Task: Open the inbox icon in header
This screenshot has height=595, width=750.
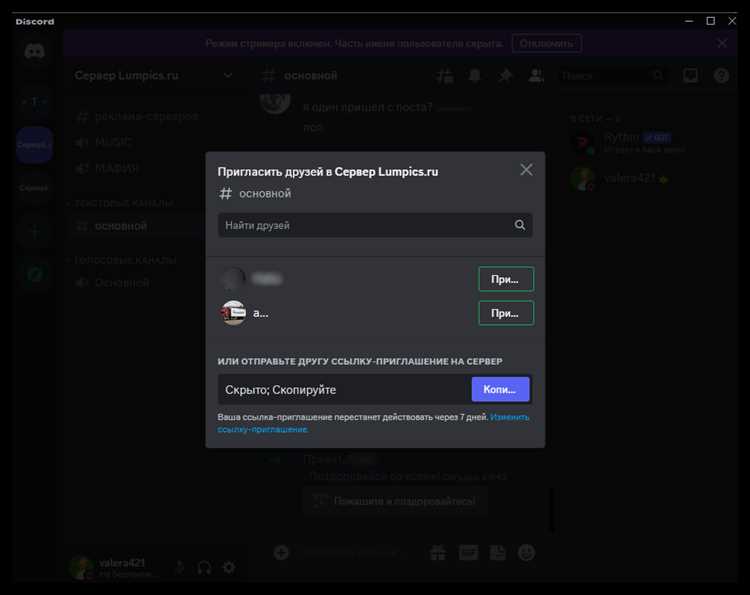Action: coord(691,76)
